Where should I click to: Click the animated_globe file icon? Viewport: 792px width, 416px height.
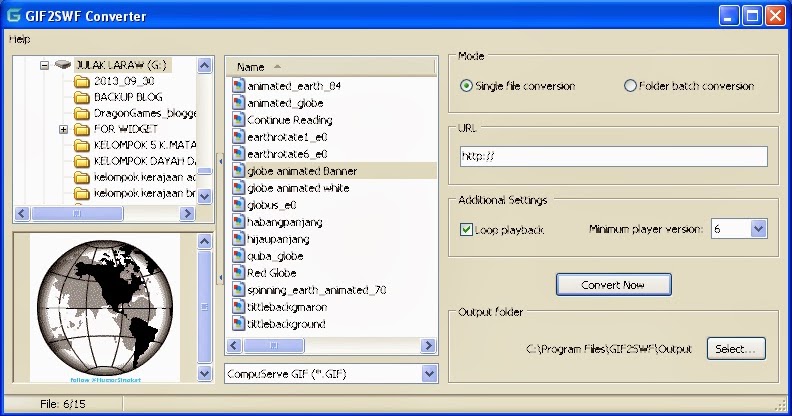(x=238, y=102)
